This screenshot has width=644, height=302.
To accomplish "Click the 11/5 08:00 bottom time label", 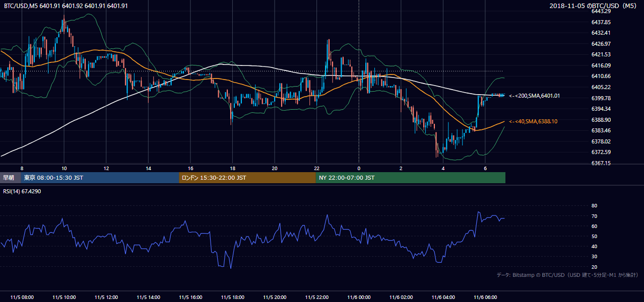I will tap(22, 297).
